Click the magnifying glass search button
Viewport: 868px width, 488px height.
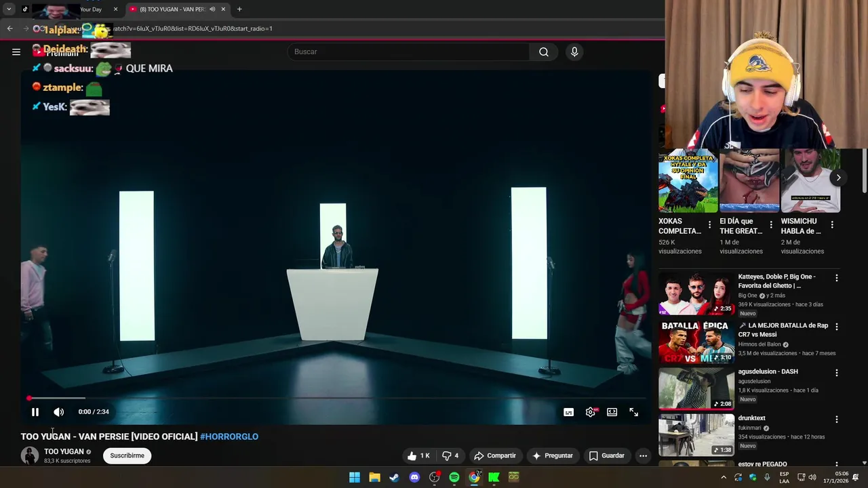click(544, 52)
